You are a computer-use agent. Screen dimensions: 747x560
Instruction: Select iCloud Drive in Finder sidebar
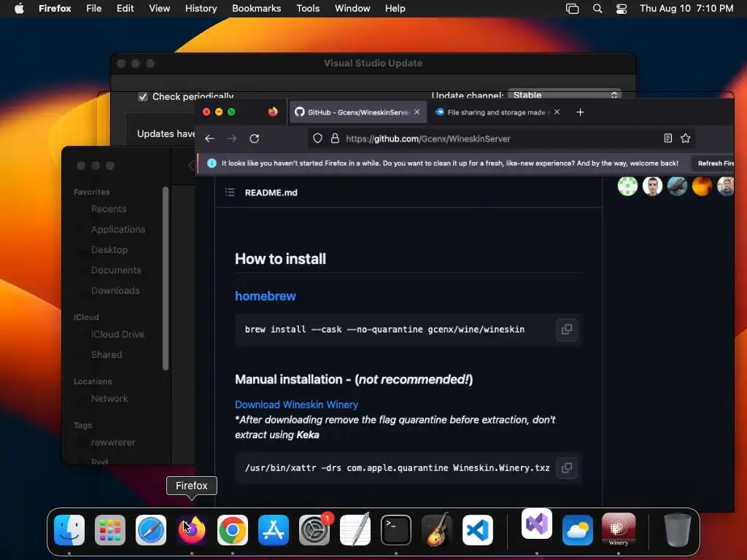[117, 334]
